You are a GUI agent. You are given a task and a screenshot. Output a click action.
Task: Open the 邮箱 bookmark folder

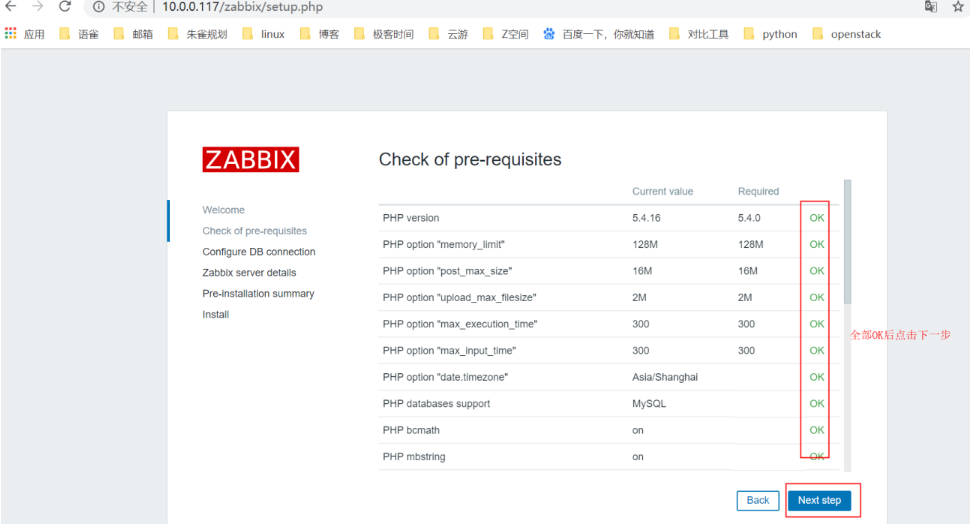click(133, 34)
